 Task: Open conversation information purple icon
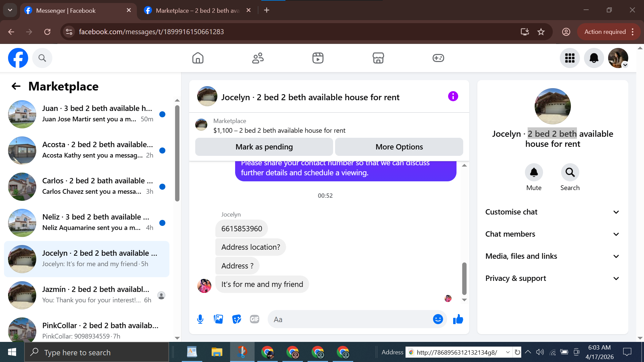click(x=453, y=97)
